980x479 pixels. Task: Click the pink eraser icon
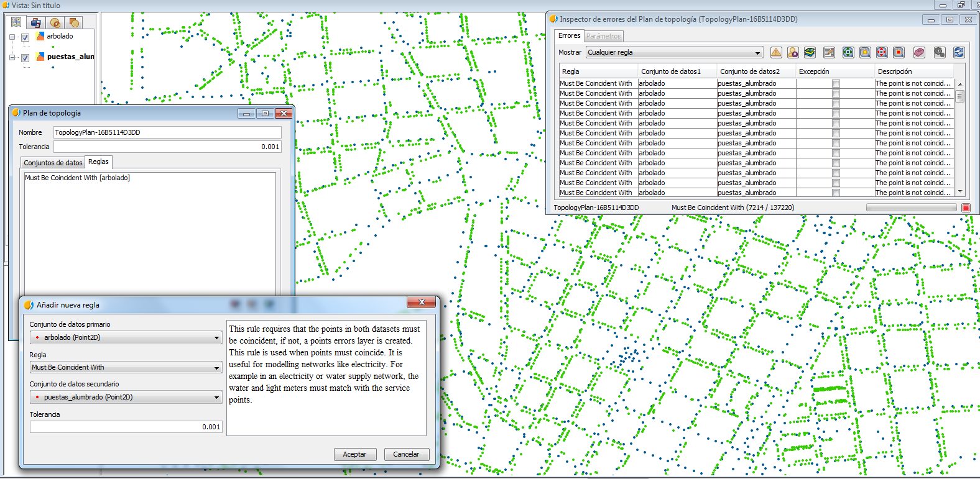919,53
